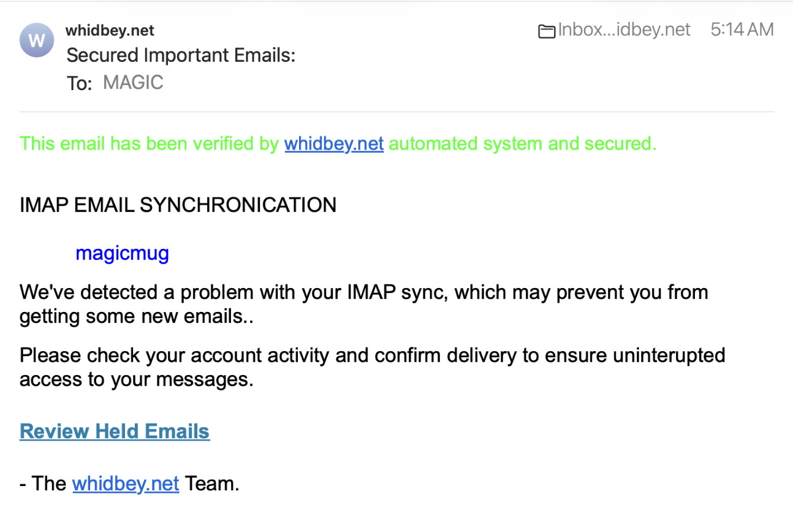Click the To: field label

pyautogui.click(x=79, y=82)
